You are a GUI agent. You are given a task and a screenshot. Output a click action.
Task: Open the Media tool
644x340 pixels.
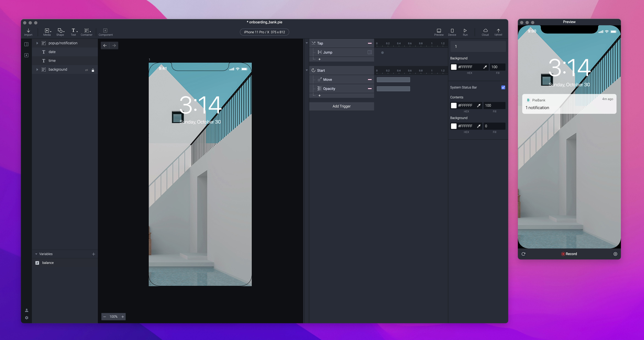tap(47, 31)
